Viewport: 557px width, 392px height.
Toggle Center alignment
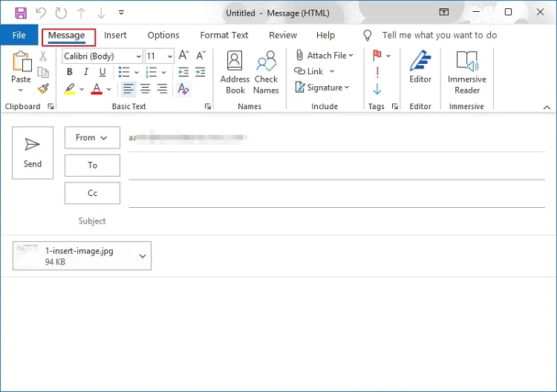click(x=146, y=88)
